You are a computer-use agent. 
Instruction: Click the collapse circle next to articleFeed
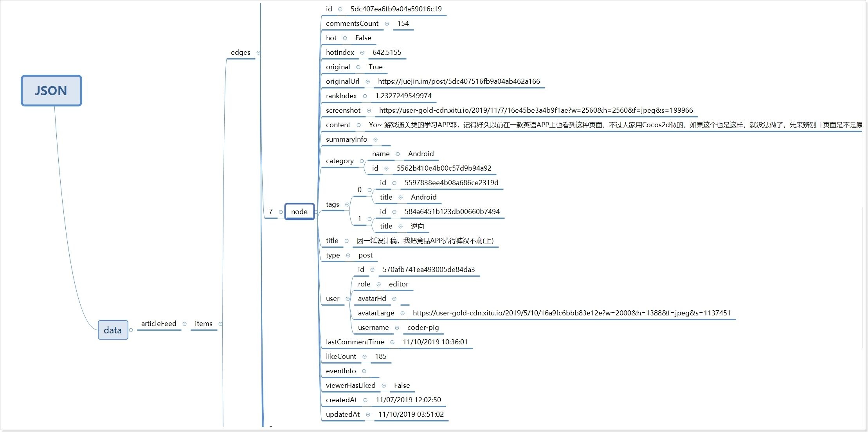(x=184, y=324)
